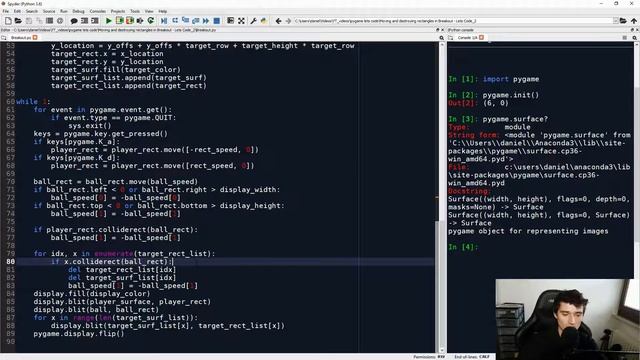Switch to fullscreen mode
Screen dimensions: 640x360
pos(241,20)
